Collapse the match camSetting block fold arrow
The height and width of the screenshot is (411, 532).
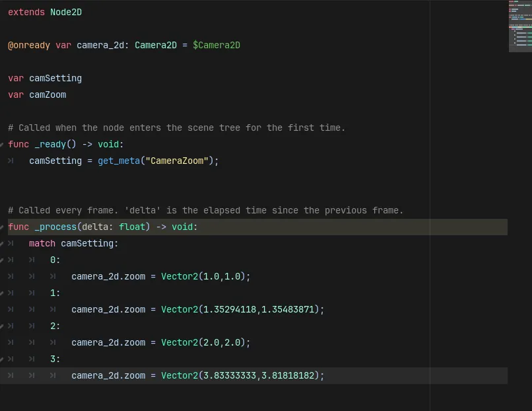2,244
